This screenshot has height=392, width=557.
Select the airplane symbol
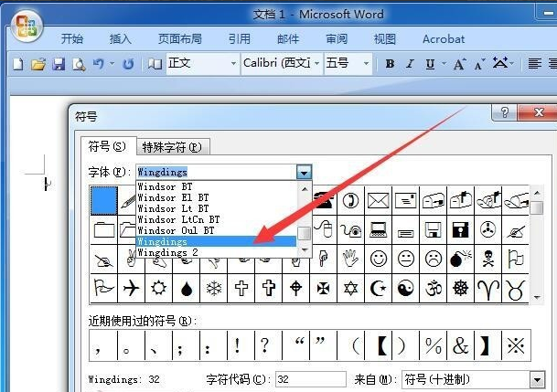(131, 288)
